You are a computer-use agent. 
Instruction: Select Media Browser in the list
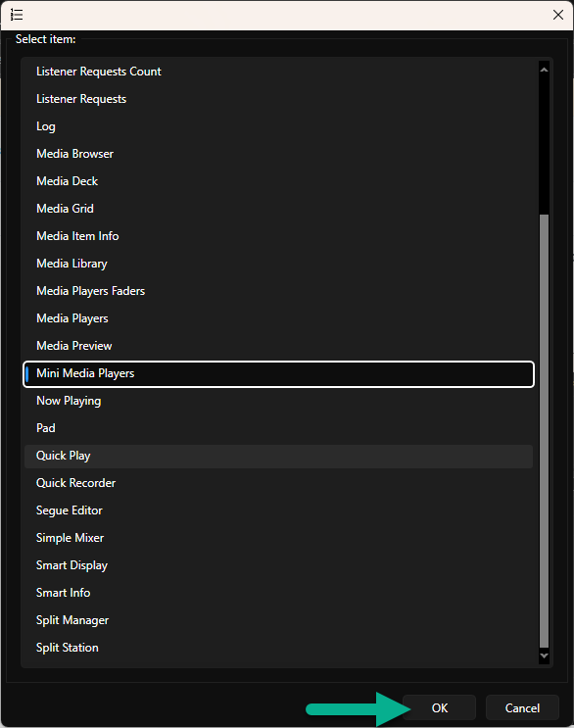tap(278, 154)
